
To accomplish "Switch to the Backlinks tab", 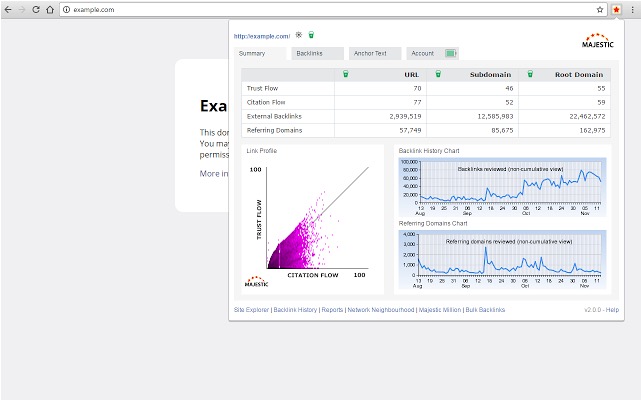I will (317, 53).
